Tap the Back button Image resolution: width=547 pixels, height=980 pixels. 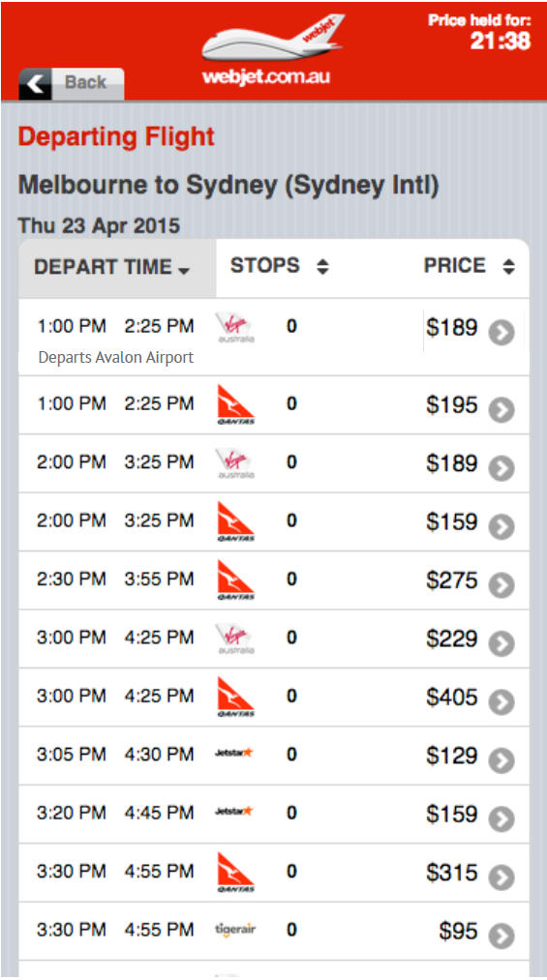click(72, 83)
